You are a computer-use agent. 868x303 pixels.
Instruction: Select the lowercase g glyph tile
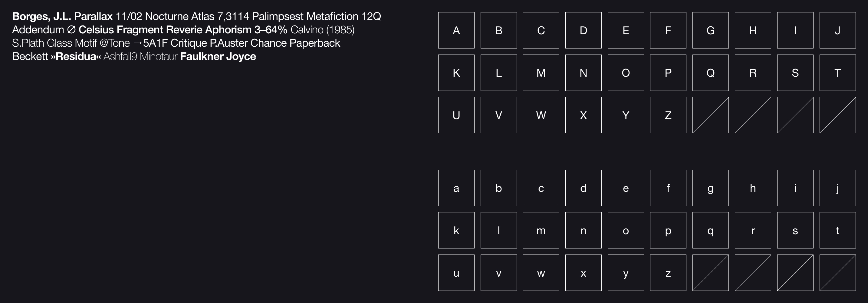click(x=710, y=188)
